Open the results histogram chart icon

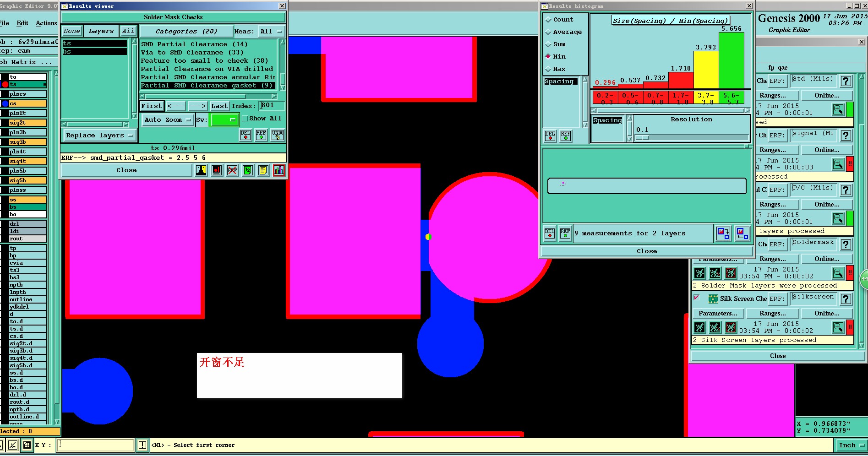point(279,170)
